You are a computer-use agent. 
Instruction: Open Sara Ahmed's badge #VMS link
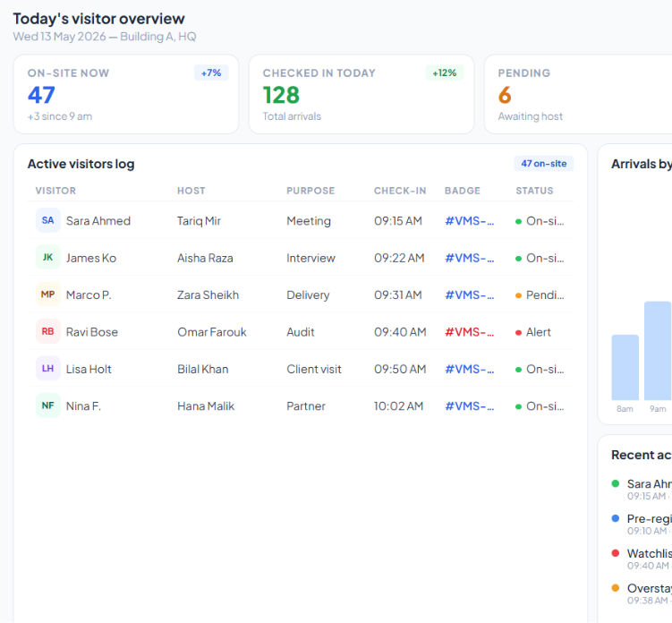[469, 221]
